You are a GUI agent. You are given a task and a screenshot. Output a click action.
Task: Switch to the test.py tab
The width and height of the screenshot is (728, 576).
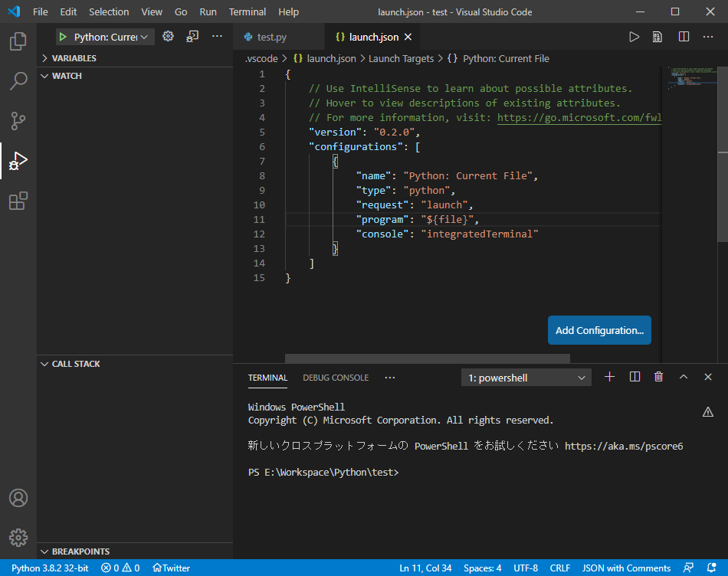(x=279, y=37)
